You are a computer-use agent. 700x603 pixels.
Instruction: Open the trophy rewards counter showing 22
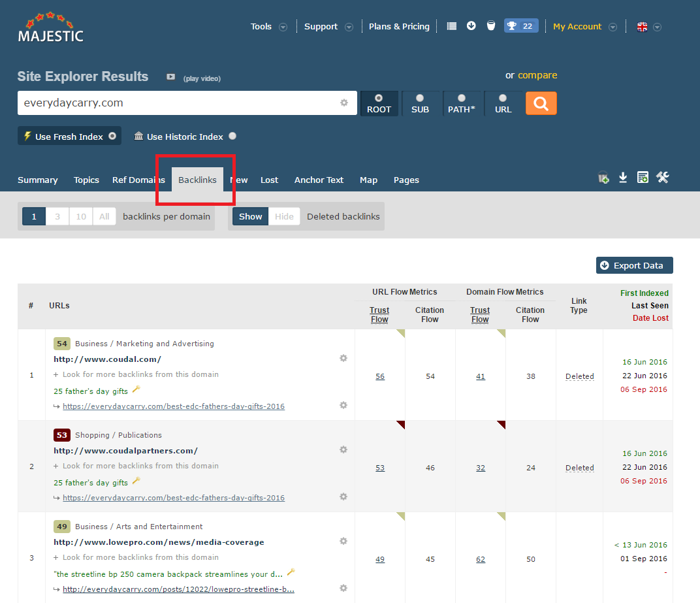pyautogui.click(x=520, y=26)
